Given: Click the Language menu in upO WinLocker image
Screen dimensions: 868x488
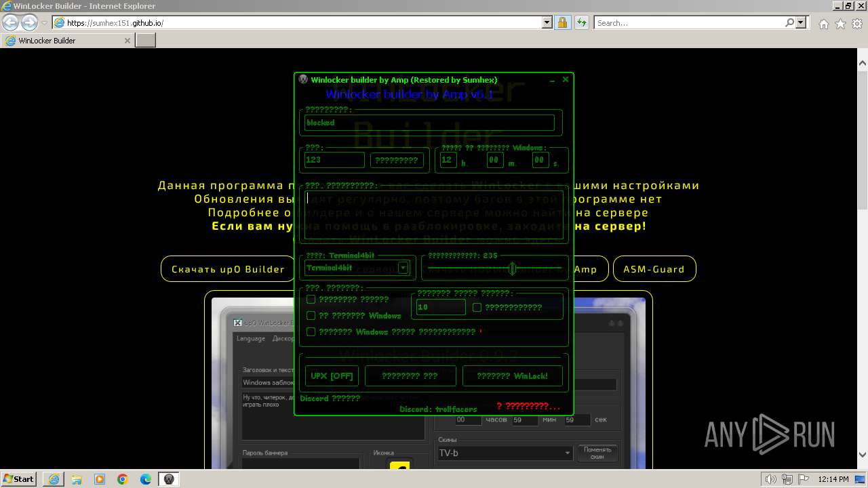Looking at the screenshot, I should pyautogui.click(x=251, y=338).
